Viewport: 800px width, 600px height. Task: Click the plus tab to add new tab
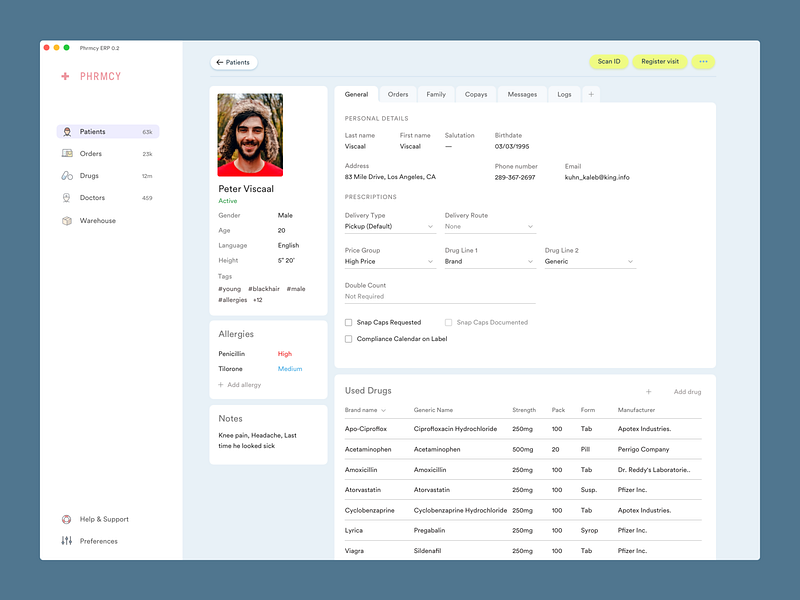(591, 94)
